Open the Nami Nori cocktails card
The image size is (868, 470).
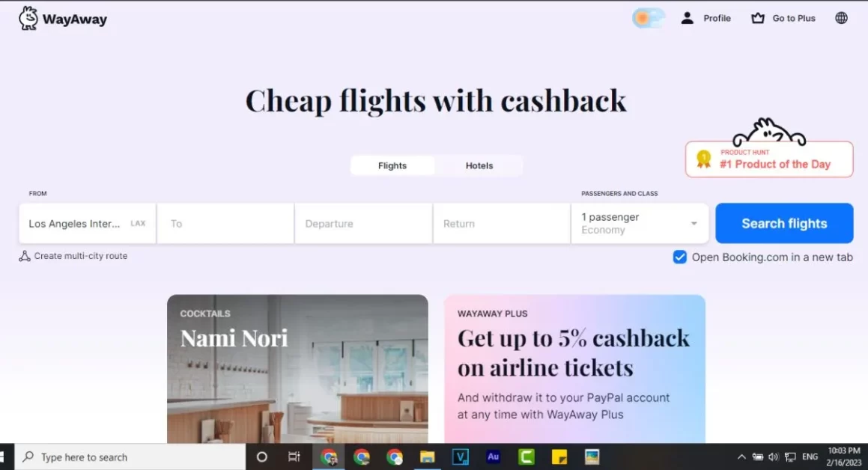[x=297, y=369]
